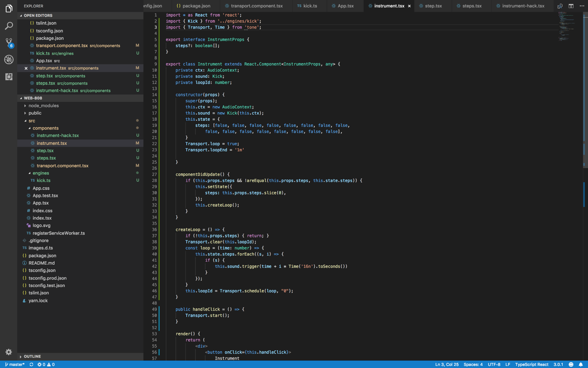Expand the OUTLINE section
Screen dimensions: 588x368
coord(32,356)
